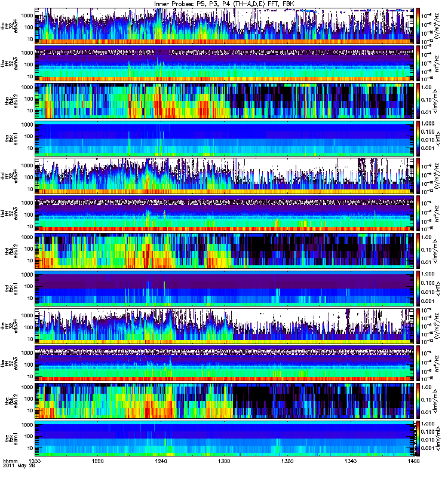The width and height of the screenshot is (448, 478).
Task: Click the color bar beside tha edc34 panel
Action: [x=418, y=26]
